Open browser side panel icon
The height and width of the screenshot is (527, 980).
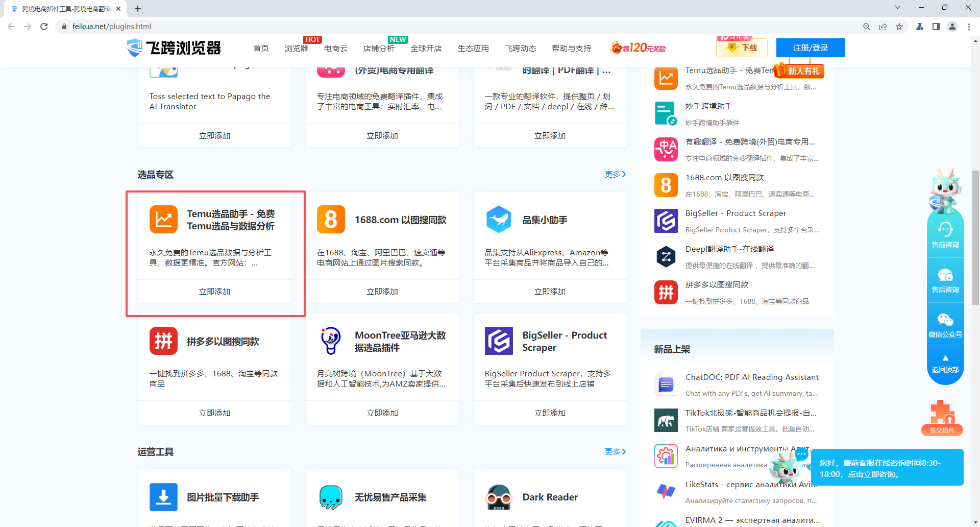[x=936, y=27]
